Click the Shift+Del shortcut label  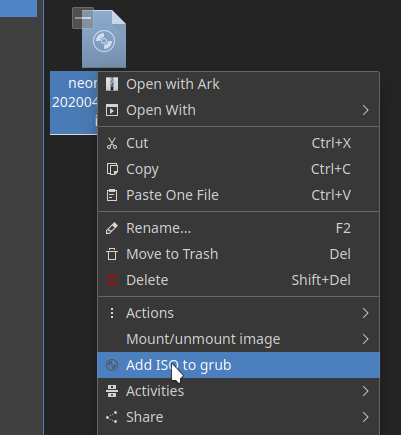(321, 280)
